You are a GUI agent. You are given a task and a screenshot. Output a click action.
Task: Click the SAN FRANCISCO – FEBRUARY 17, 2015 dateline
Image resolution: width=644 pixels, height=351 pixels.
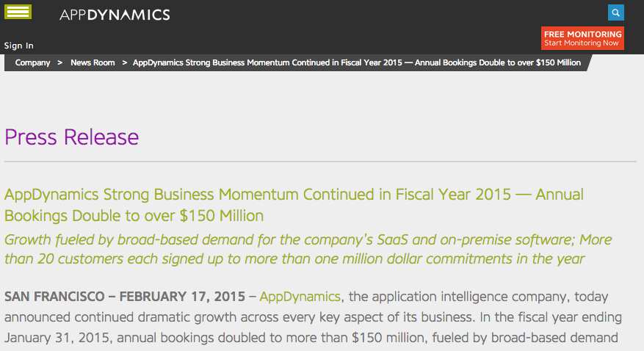pyautogui.click(x=124, y=297)
